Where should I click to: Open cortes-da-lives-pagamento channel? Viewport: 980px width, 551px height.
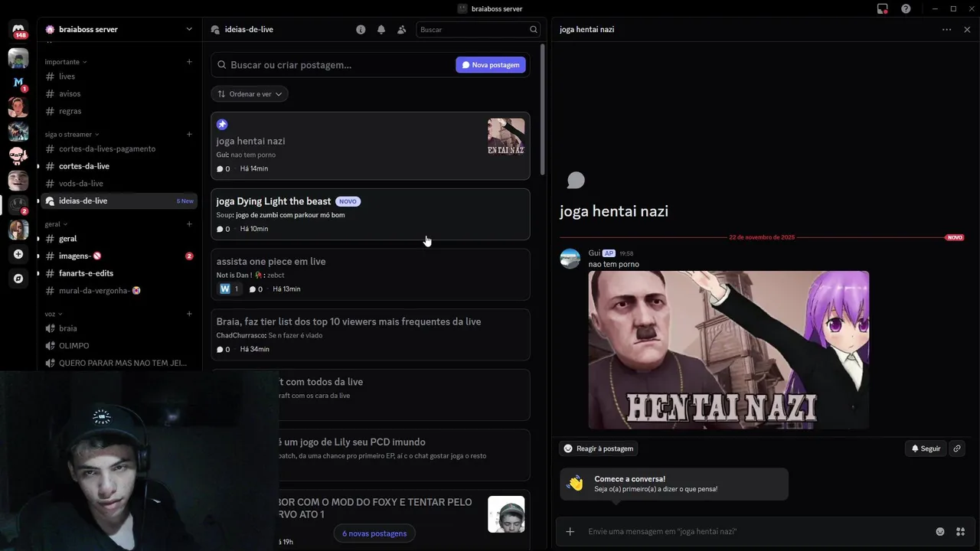(119, 149)
